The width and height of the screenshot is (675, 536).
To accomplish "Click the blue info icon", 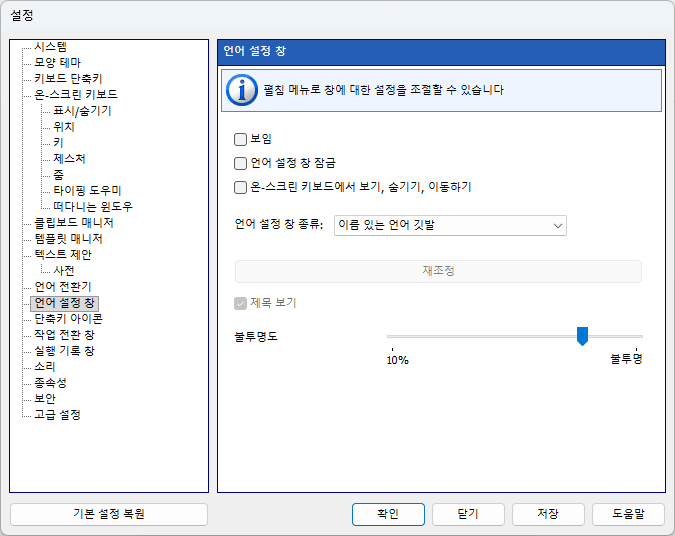I will (242, 90).
